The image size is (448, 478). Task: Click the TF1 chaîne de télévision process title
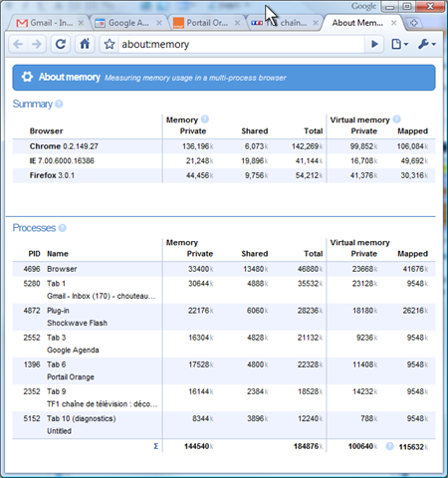click(x=103, y=404)
